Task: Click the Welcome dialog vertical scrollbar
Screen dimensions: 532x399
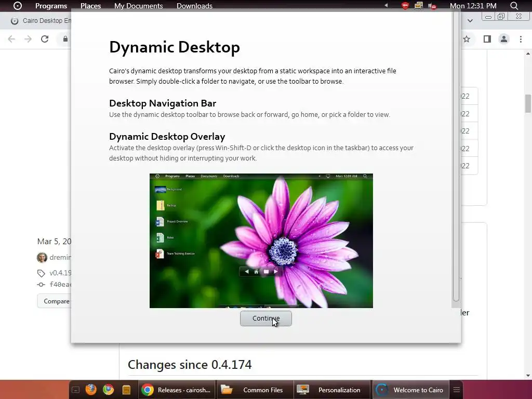Action: pos(456,156)
